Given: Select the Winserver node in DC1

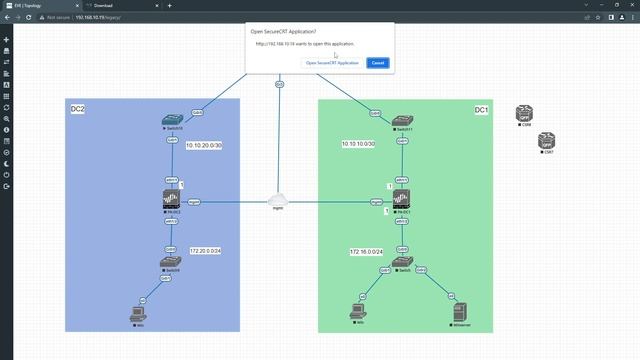Looking at the screenshot, I should click(x=460, y=312).
